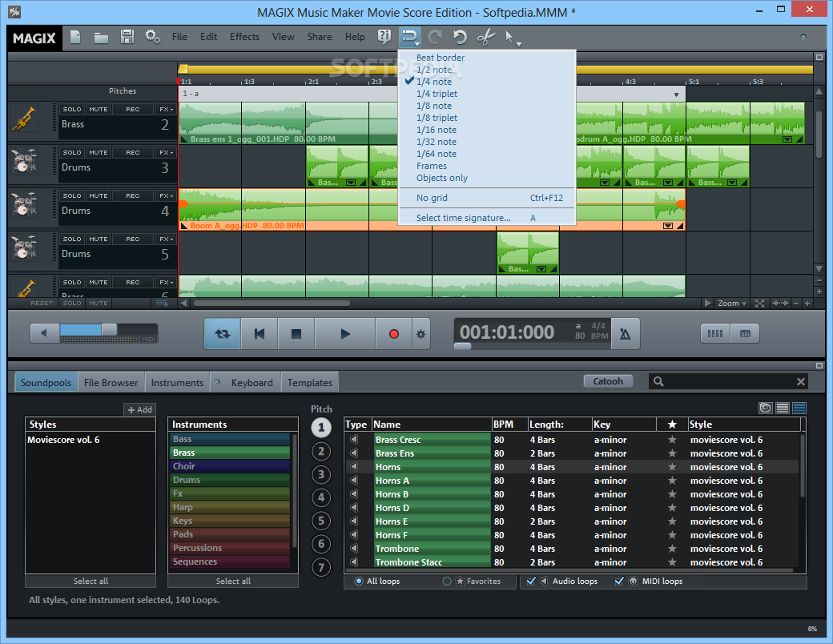Choose 1/16 note grid option

tap(437, 130)
